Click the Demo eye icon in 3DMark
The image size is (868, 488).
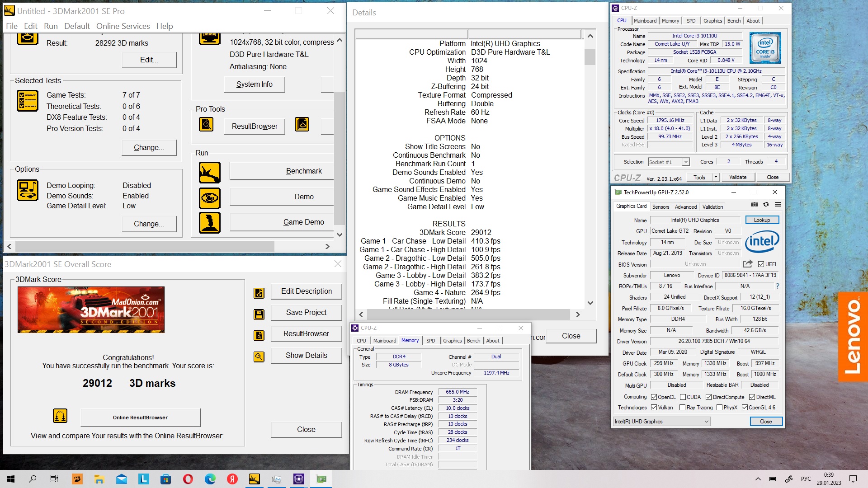(x=210, y=198)
